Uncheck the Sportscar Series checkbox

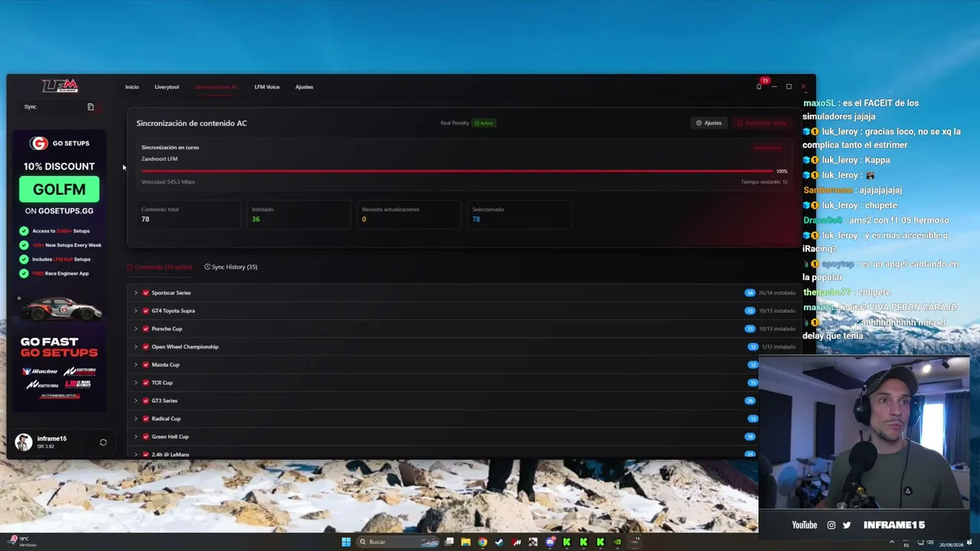(145, 293)
